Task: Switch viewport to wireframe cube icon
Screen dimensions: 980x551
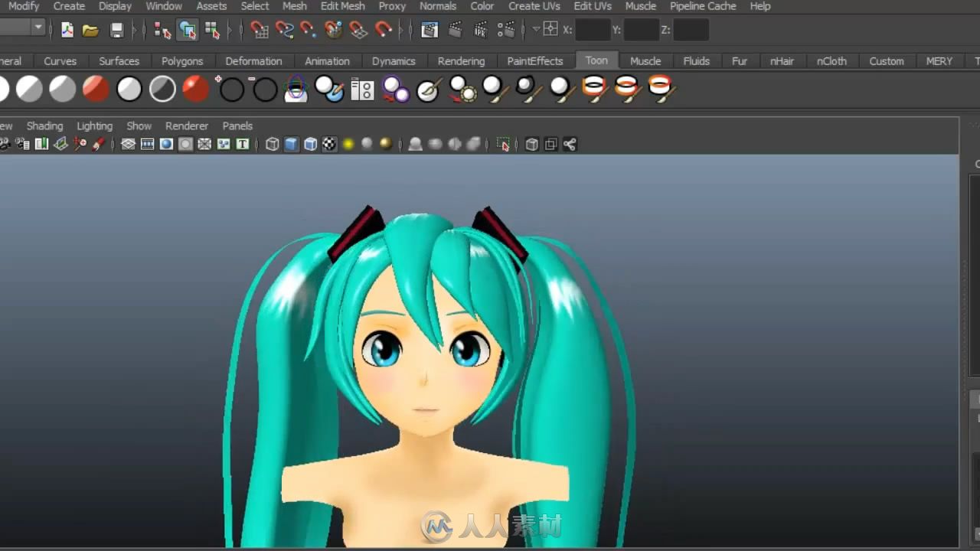Action: 272,145
